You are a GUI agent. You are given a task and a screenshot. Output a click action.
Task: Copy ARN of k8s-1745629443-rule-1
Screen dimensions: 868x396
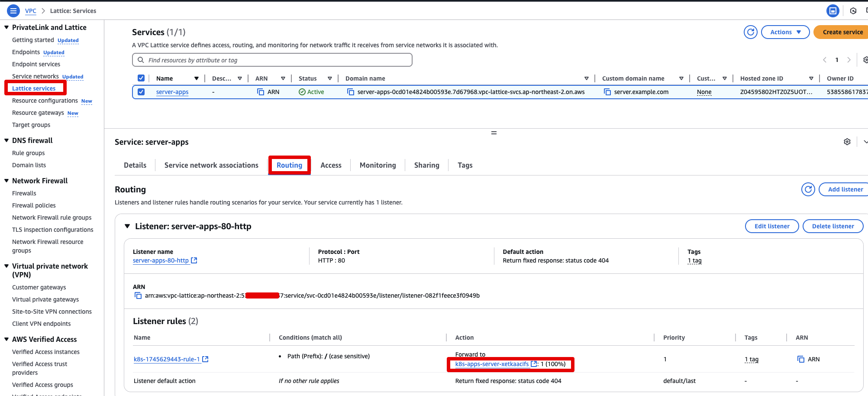click(801, 359)
